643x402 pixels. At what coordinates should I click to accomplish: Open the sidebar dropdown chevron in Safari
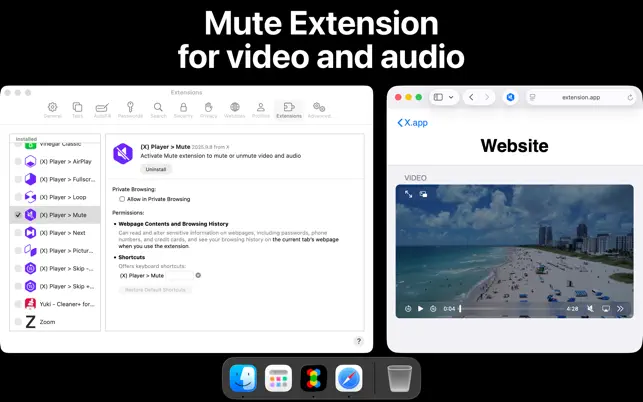pos(451,97)
